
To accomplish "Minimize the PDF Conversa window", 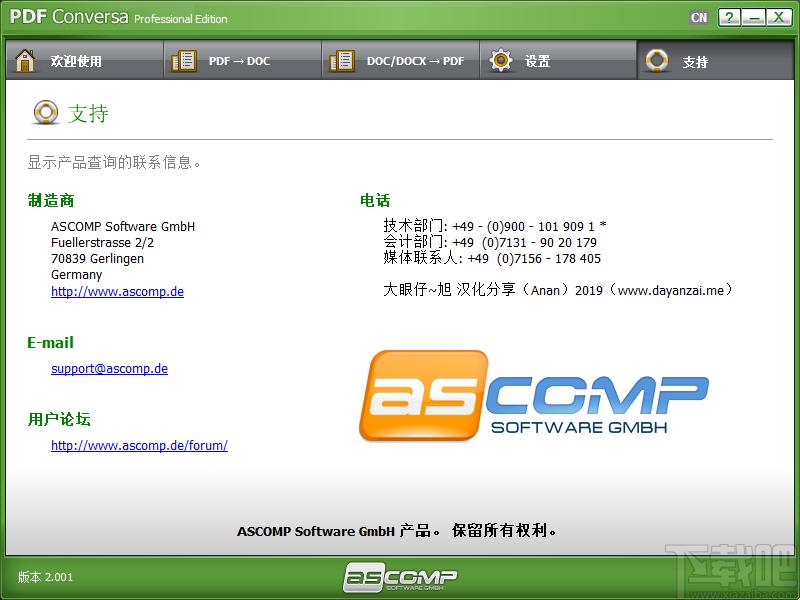I will [754, 17].
